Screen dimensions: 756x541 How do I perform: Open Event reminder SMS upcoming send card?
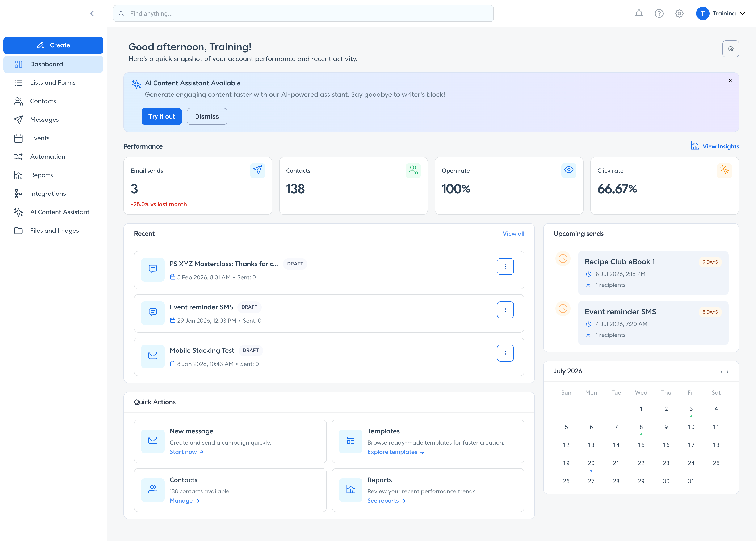coord(653,323)
